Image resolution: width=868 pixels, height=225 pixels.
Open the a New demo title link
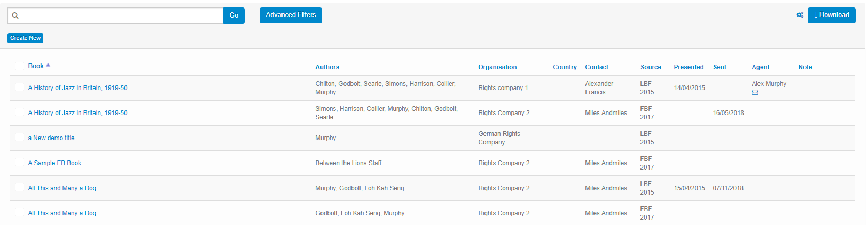tap(51, 138)
